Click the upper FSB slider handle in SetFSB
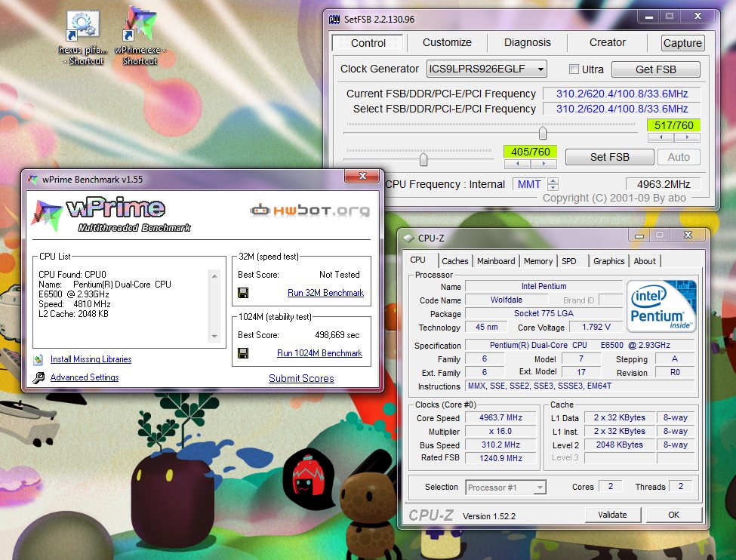736x560 pixels. [543, 134]
